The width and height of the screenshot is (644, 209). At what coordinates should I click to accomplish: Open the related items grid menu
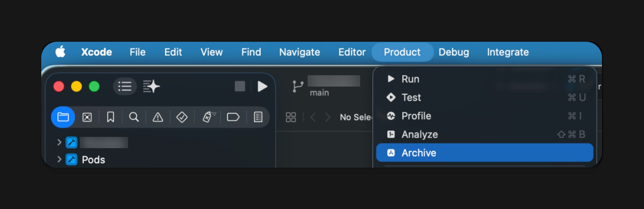click(291, 117)
